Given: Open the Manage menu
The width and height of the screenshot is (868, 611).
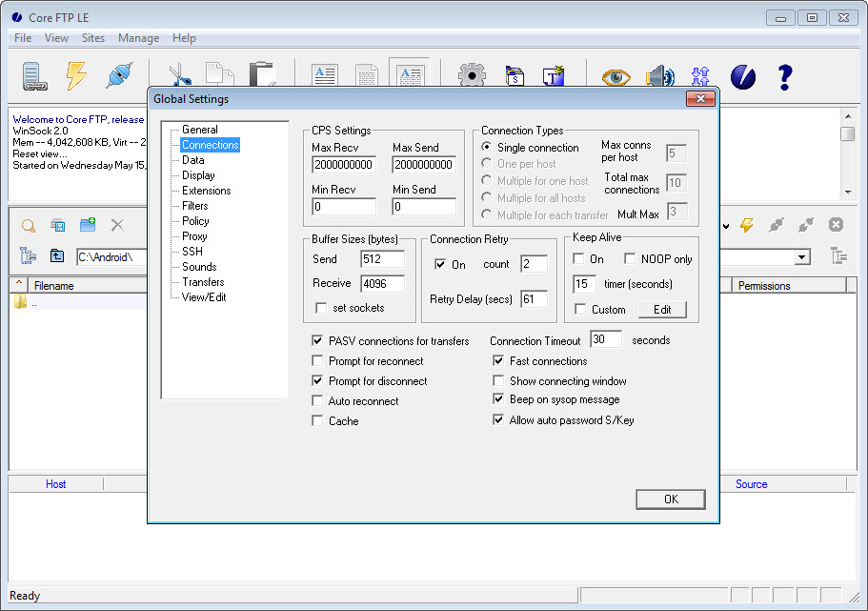Looking at the screenshot, I should click(138, 38).
